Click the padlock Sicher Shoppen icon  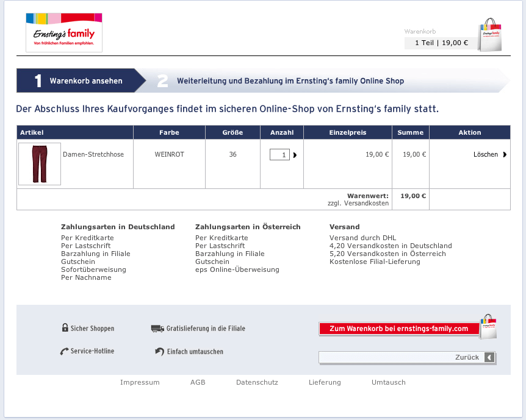(x=65, y=328)
